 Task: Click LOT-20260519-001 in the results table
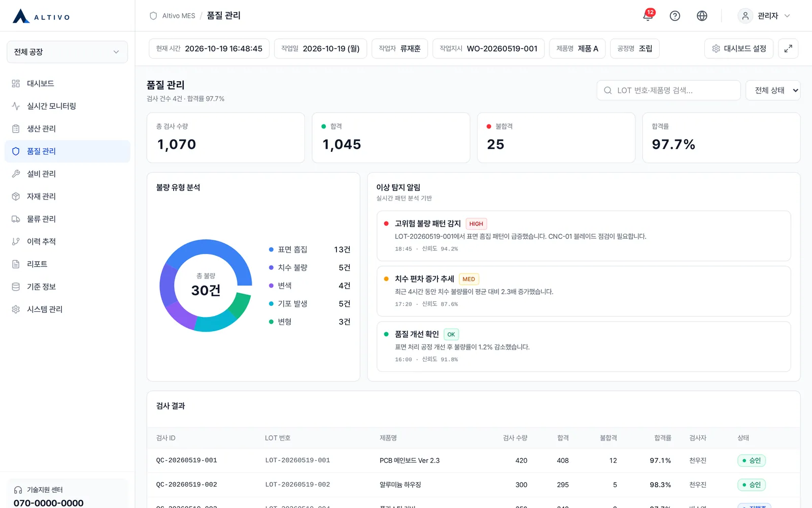[297, 461]
